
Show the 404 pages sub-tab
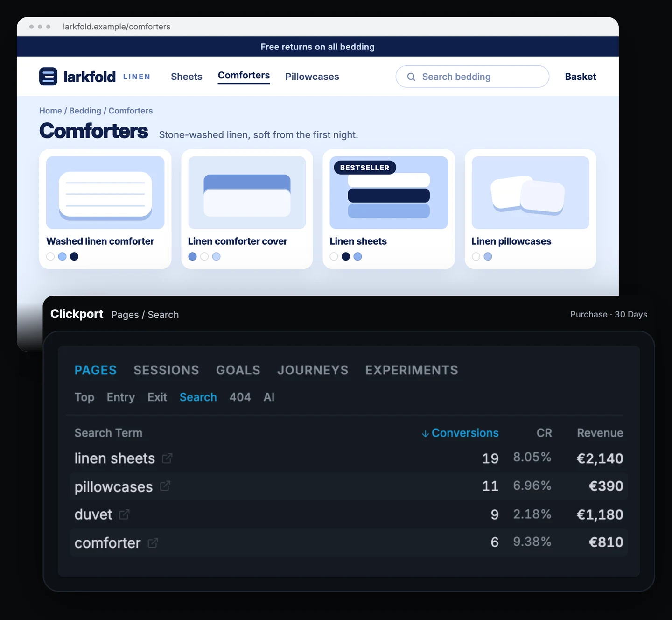tap(240, 397)
